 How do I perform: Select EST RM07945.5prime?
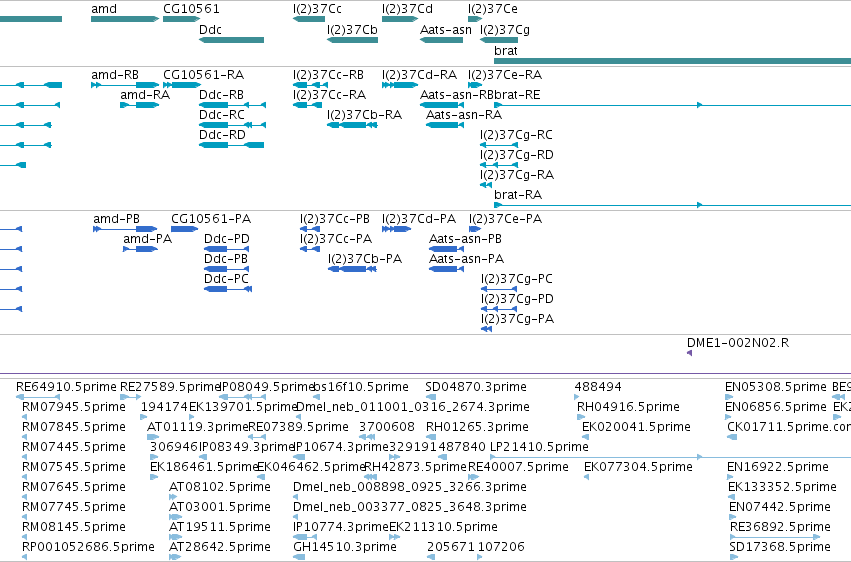[x=24, y=418]
